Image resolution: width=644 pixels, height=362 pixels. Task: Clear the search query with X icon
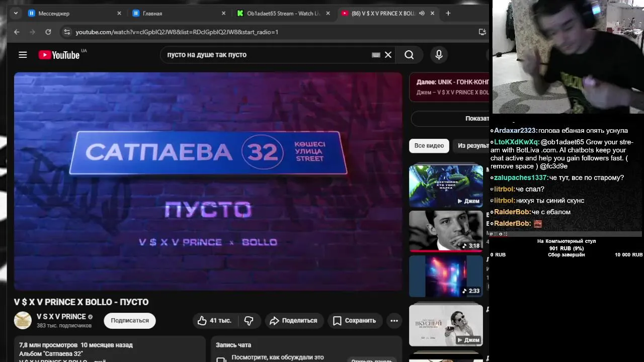pyautogui.click(x=388, y=55)
